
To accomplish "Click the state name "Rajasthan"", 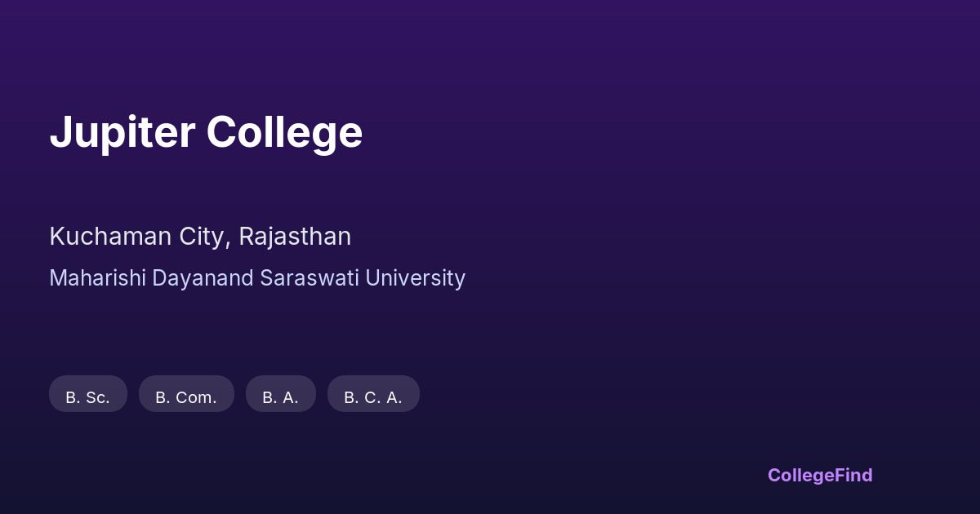I will (x=295, y=237).
